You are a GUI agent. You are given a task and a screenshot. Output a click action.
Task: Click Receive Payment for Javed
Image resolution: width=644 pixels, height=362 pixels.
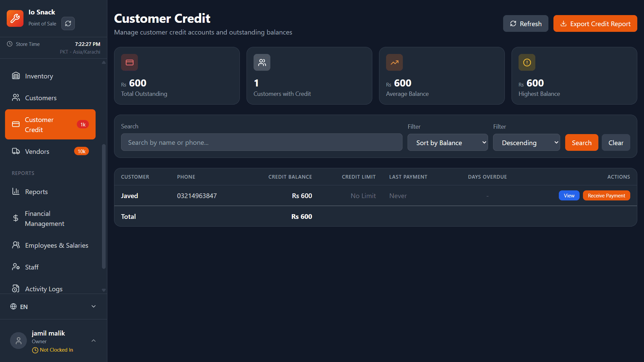tap(606, 195)
